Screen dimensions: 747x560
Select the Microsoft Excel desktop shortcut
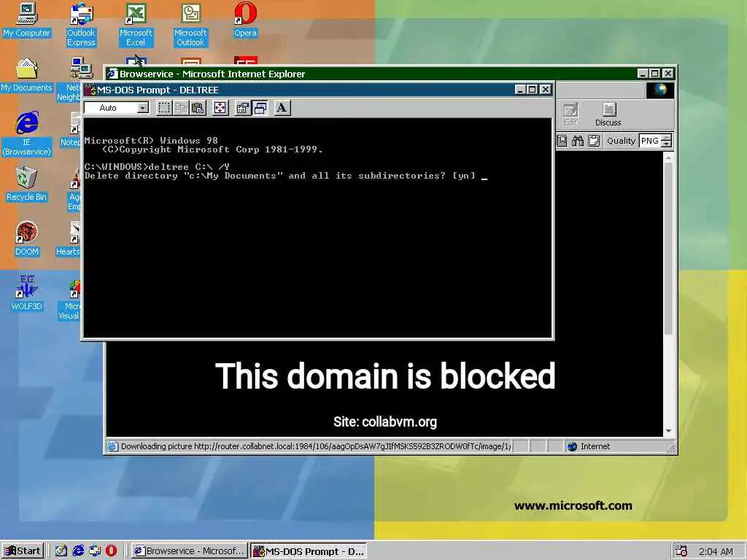tap(136, 26)
